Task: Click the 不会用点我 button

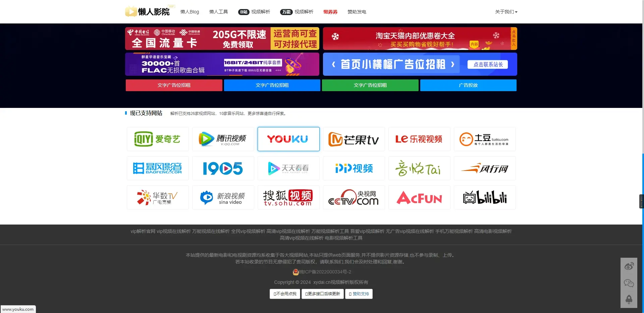Action: (285, 294)
